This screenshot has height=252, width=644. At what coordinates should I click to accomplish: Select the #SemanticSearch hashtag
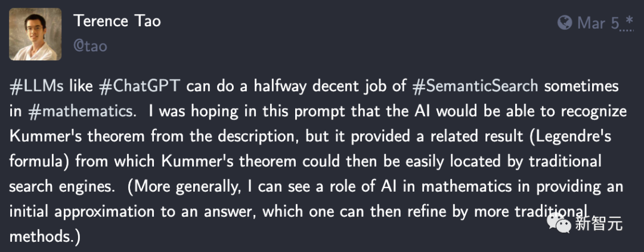pyautogui.click(x=475, y=85)
